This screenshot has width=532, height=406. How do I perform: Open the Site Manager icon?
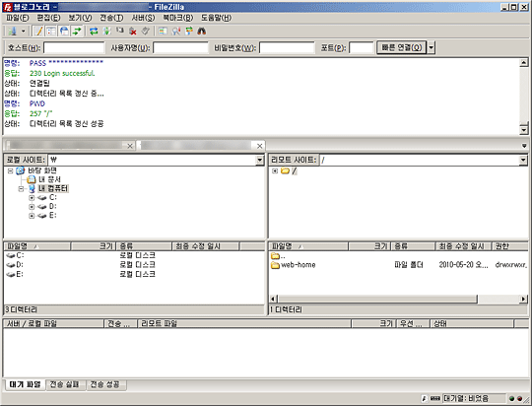pos(13,32)
